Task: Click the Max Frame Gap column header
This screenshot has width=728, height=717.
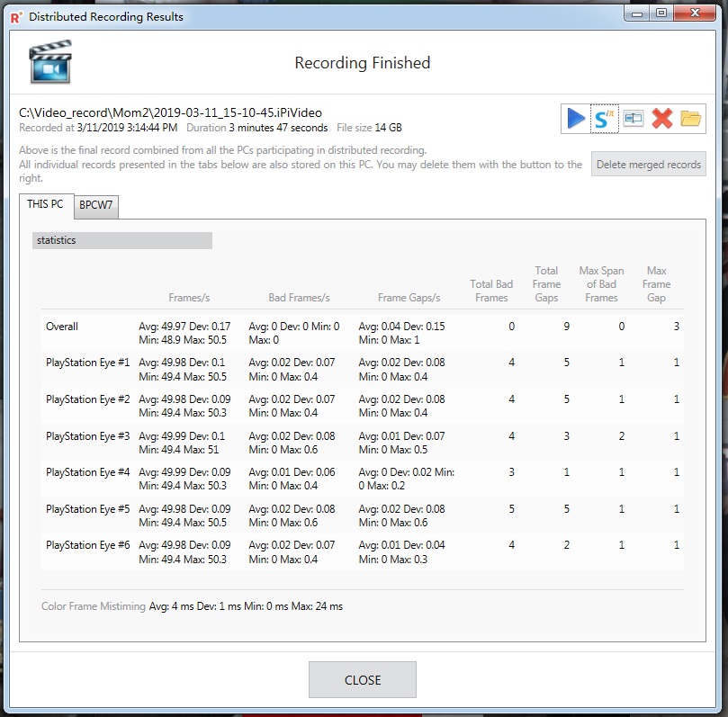Action: (657, 284)
